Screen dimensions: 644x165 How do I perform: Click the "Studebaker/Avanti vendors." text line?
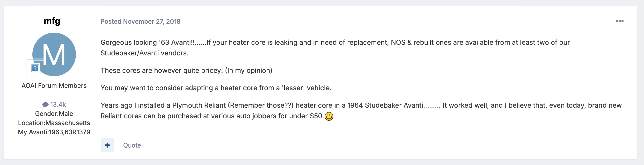pyautogui.click(x=145, y=53)
